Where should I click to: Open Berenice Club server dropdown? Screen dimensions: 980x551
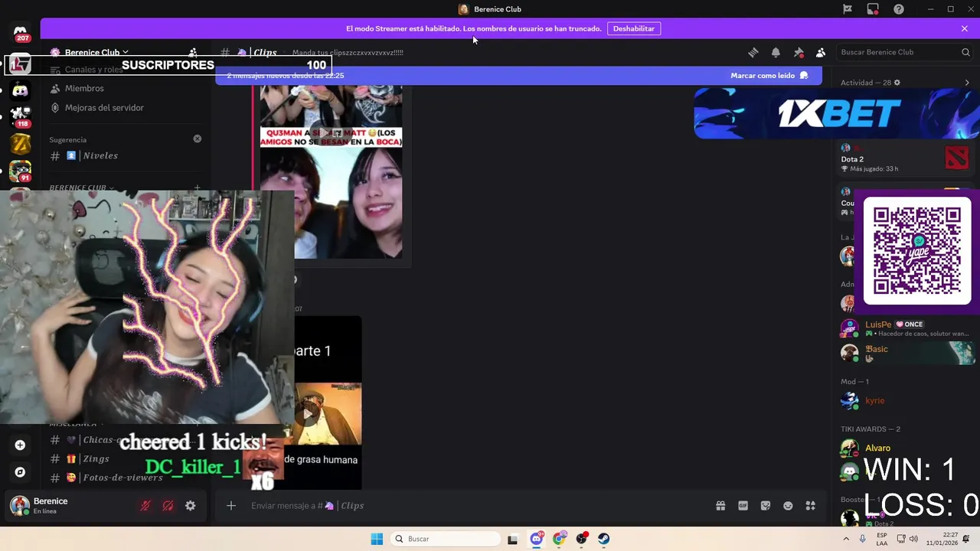click(x=96, y=52)
